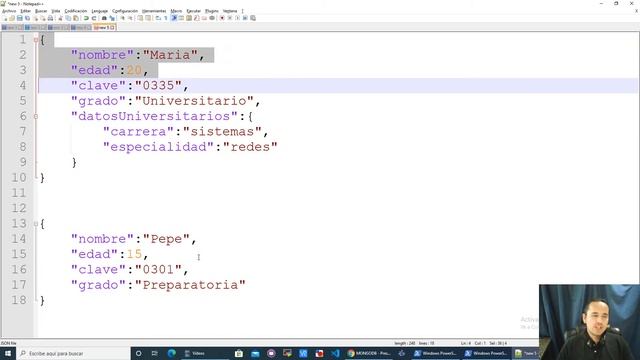Open Find with the binoculars icon
Viewport: 640px width, 360px height.
(x=104, y=18)
